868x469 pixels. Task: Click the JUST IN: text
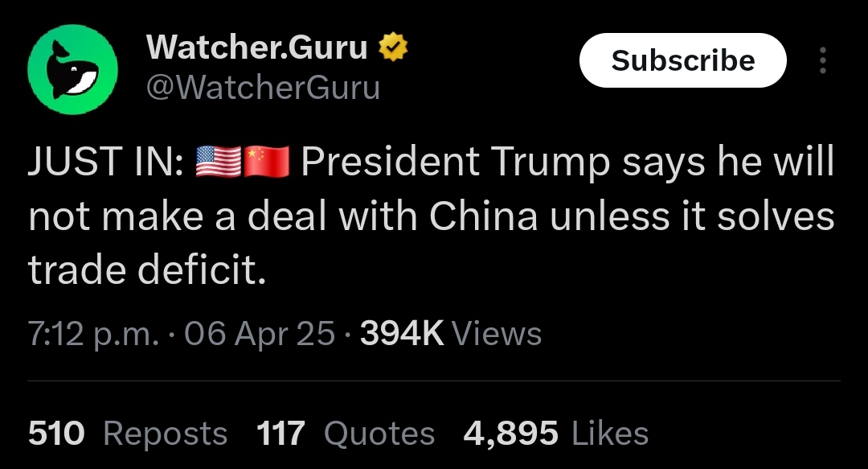pyautogui.click(x=106, y=162)
